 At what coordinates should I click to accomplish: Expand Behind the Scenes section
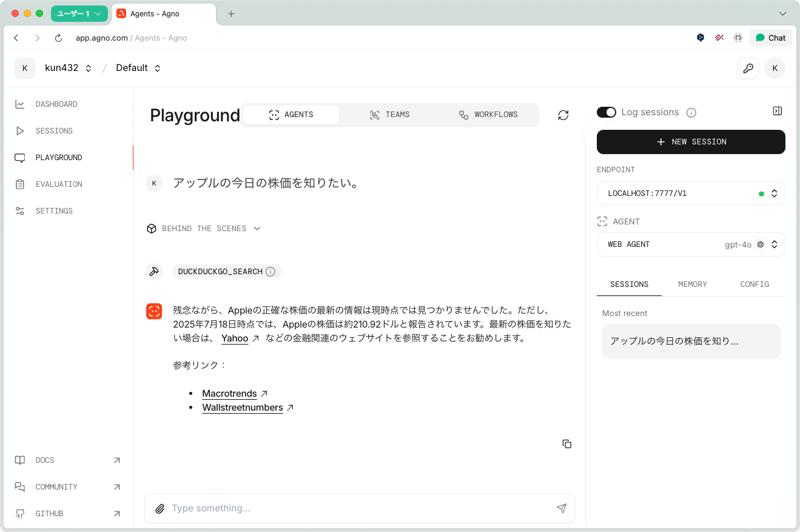204,229
